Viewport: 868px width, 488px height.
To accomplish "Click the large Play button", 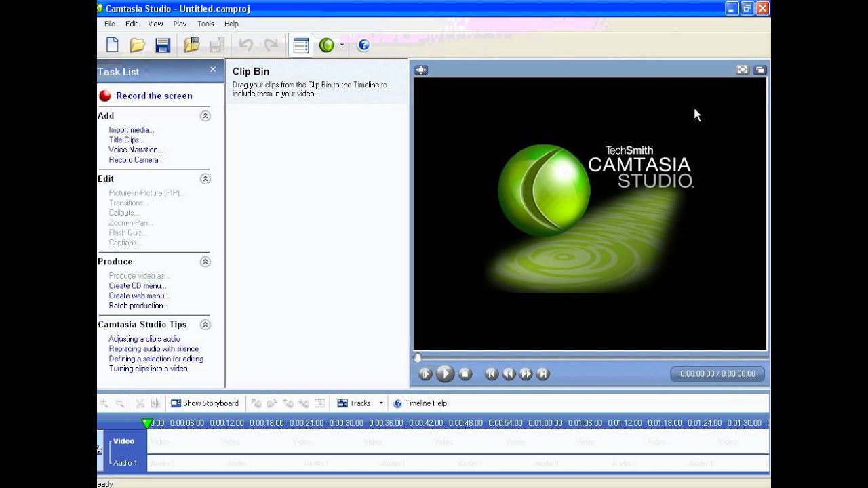I will pyautogui.click(x=445, y=373).
